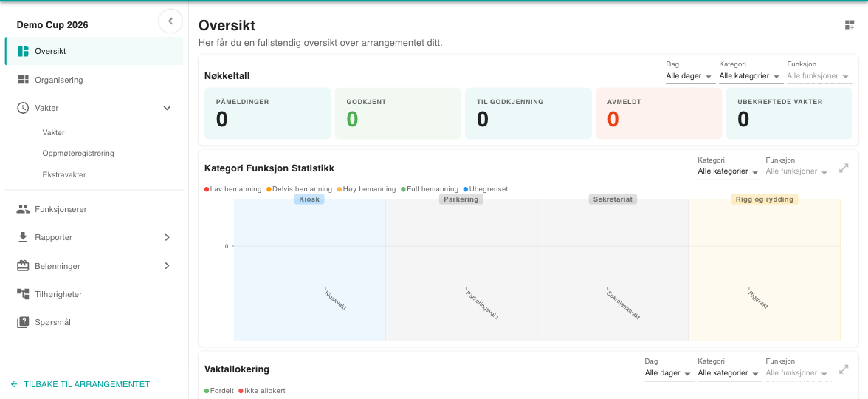Click the Kiosk category label in chart

309,199
